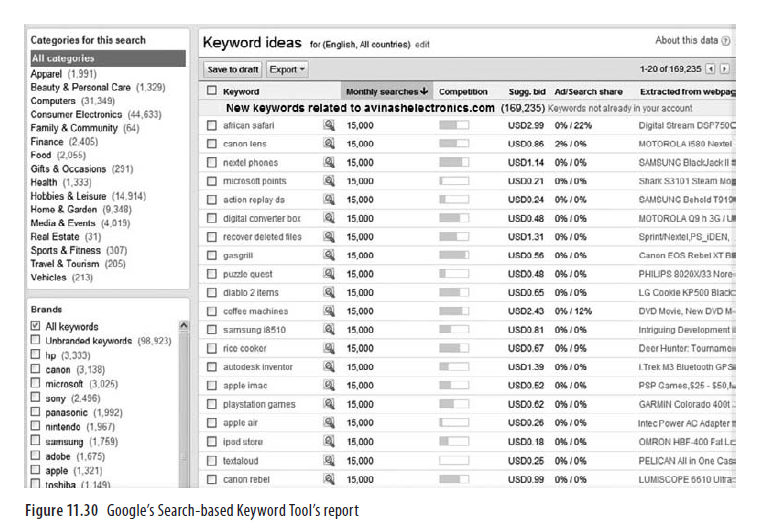Image resolution: width=757 pixels, height=527 pixels.
Task: Open the Vehicles category link
Action: pos(48,277)
